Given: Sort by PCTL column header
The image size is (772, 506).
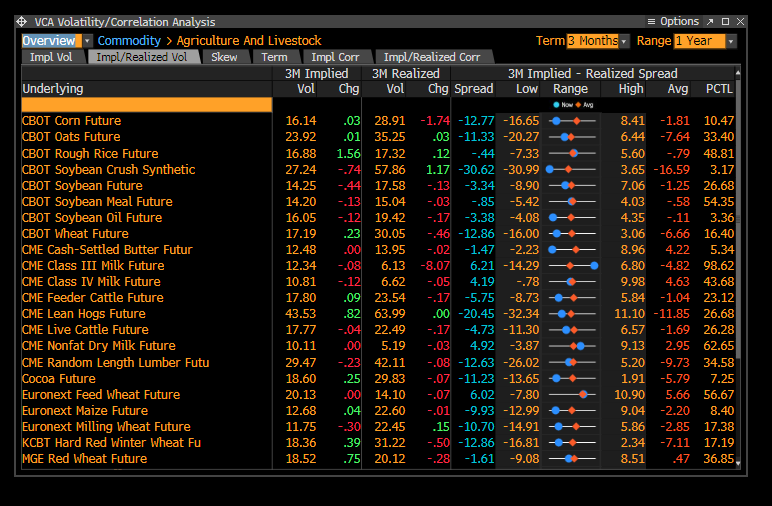Looking at the screenshot, I should 719,89.
